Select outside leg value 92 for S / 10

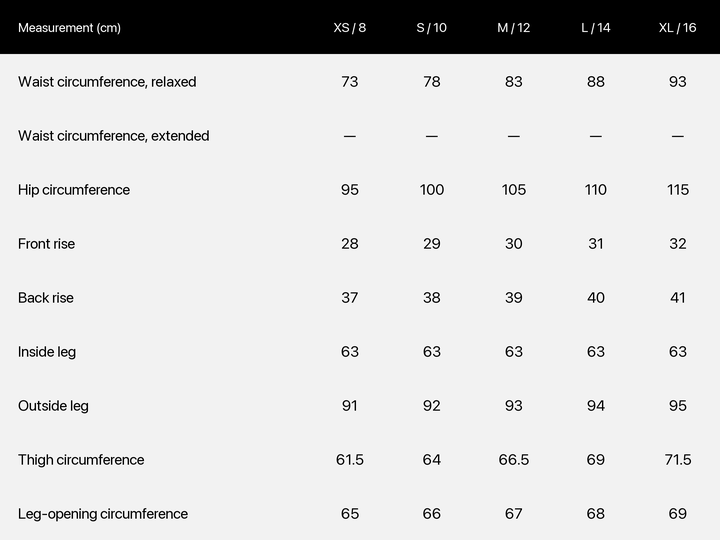coord(431,406)
